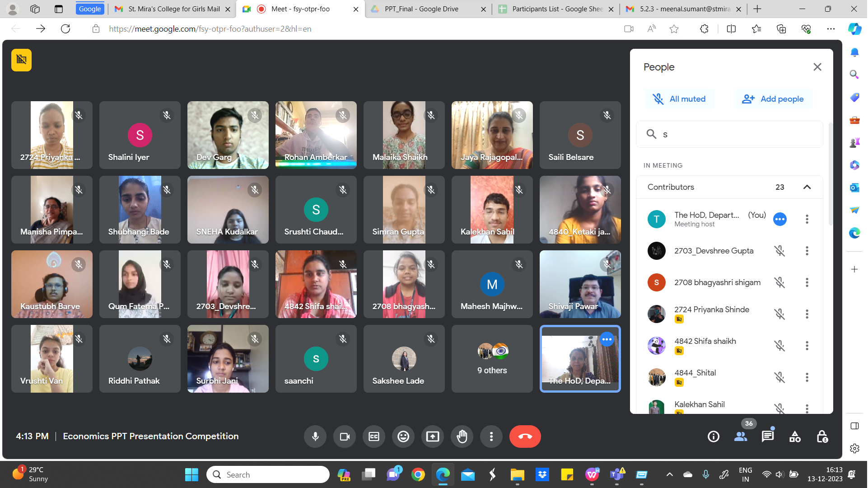Click the chat message icon
Image resolution: width=868 pixels, height=488 pixels.
(768, 436)
